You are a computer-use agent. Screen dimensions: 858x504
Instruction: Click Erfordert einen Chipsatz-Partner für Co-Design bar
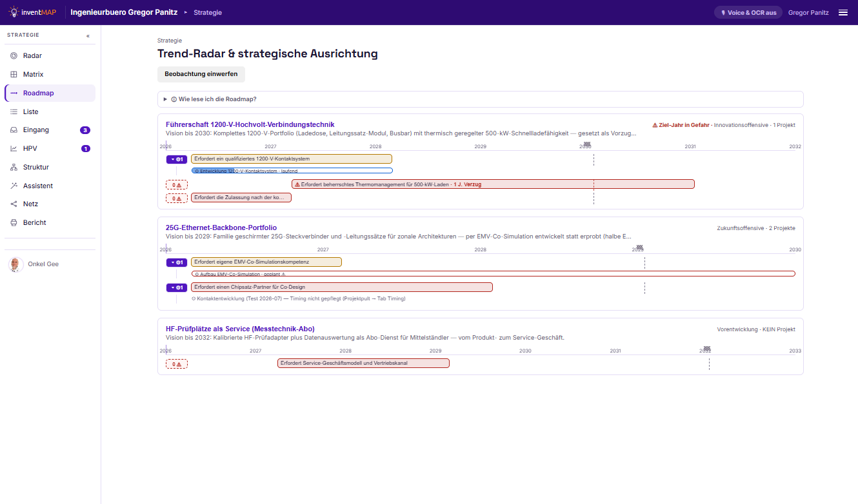(x=342, y=287)
